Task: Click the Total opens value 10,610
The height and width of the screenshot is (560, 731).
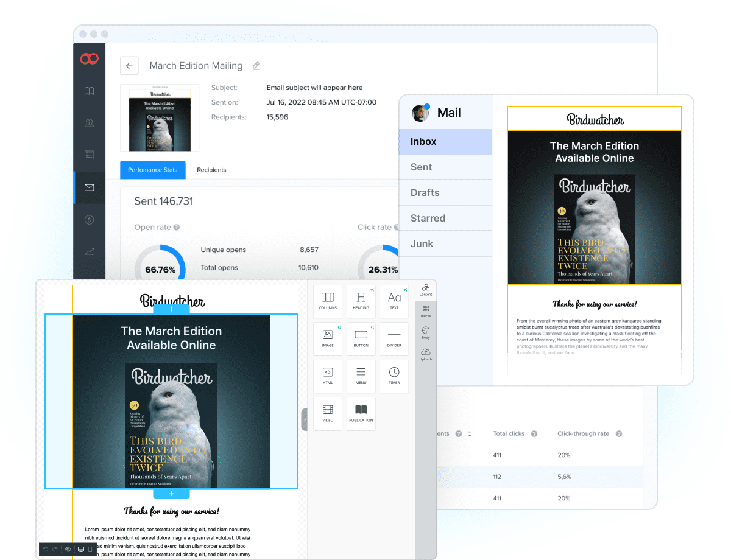Action: click(308, 268)
